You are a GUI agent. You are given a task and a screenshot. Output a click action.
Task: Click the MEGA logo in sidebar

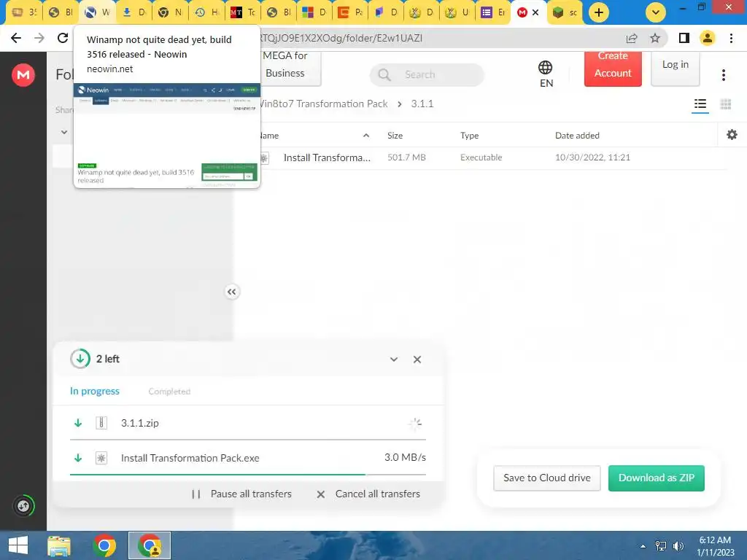click(x=23, y=75)
